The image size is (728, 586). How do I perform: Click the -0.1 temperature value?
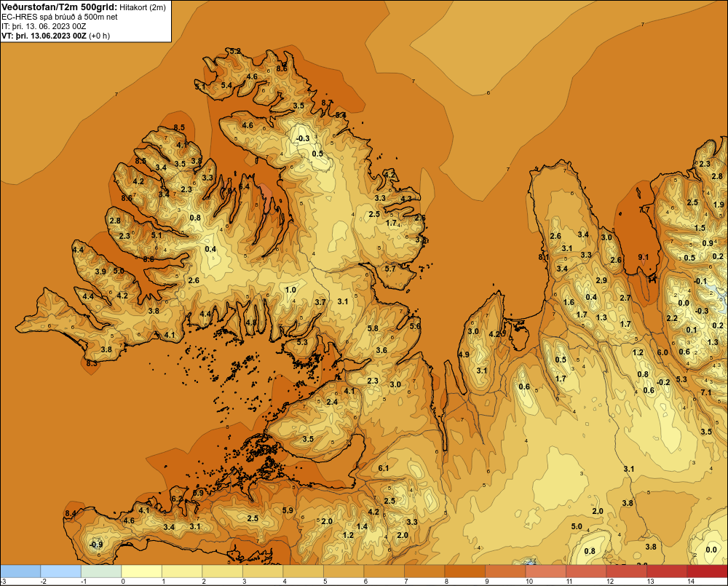(x=700, y=281)
